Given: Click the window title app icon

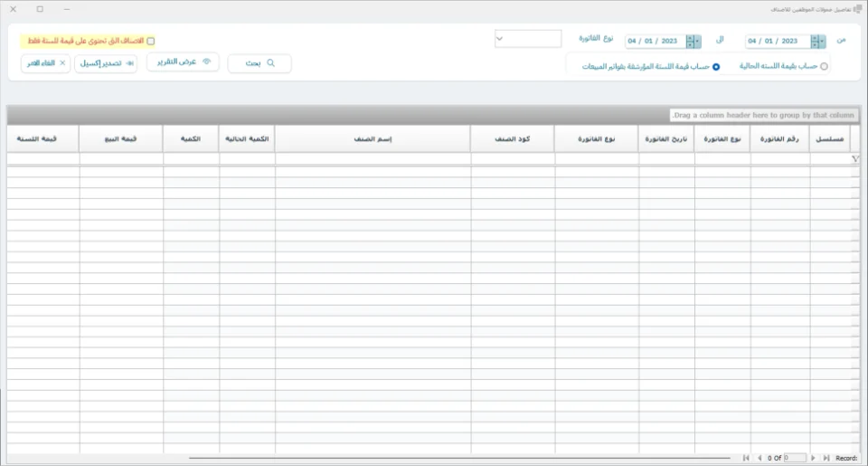Looking at the screenshot, I should coord(857,9).
